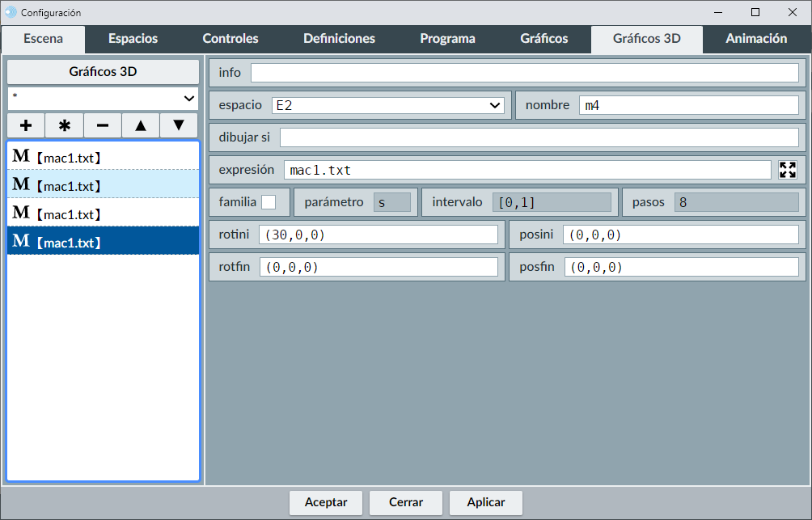Click the minus icon to delete graphic

(103, 125)
